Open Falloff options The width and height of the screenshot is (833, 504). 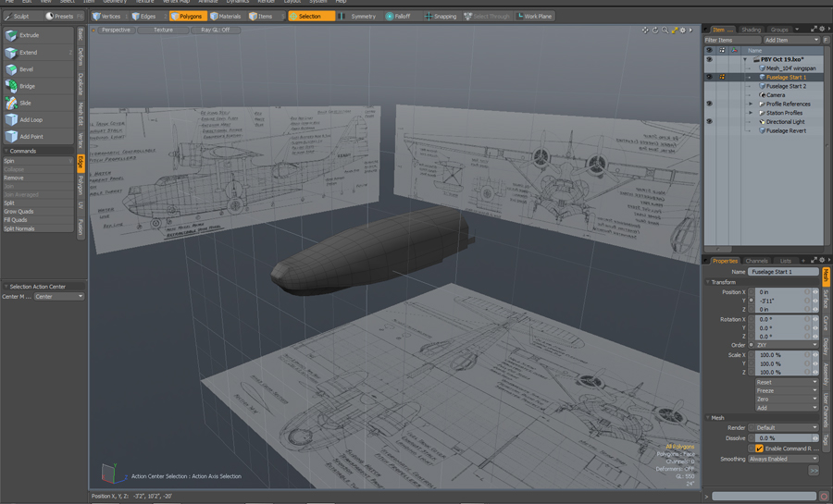click(x=403, y=17)
